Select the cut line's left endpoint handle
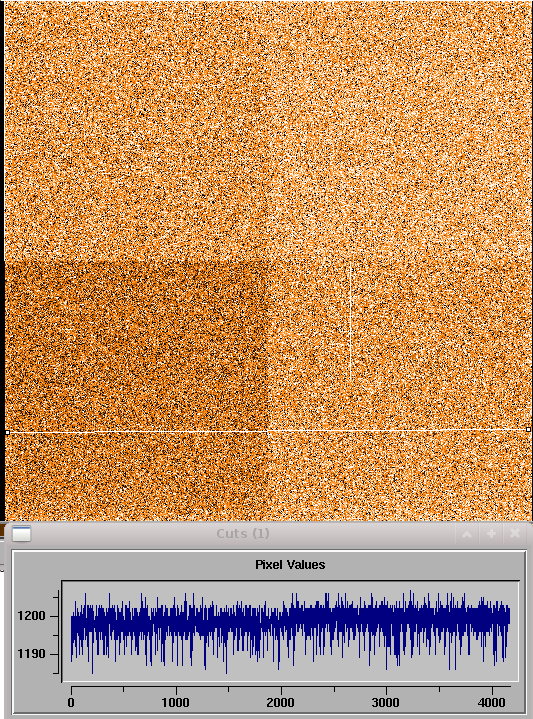The image size is (533, 719). tap(7, 432)
